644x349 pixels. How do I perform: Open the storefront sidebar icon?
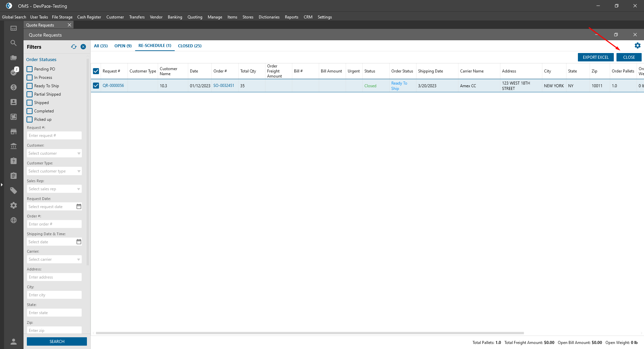point(13,132)
